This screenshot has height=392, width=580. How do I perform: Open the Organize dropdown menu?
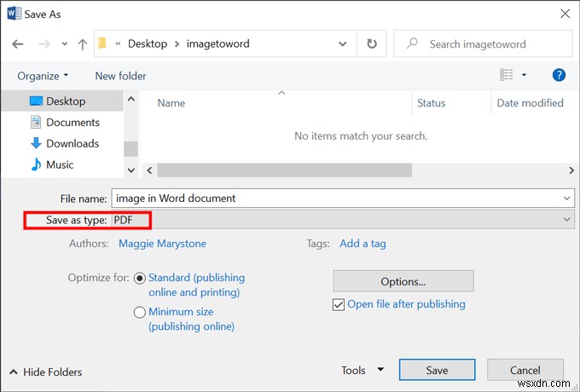[x=43, y=76]
